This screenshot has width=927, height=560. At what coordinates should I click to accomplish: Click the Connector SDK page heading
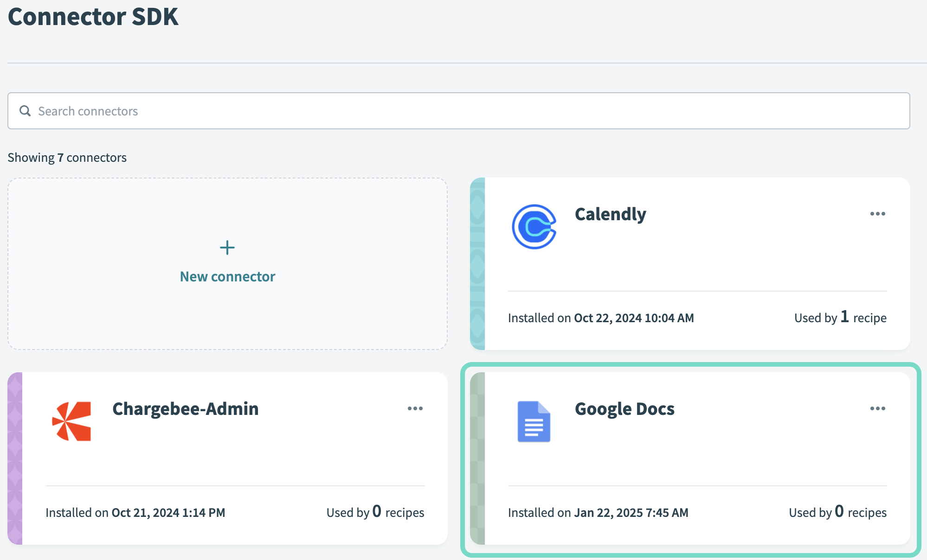[x=93, y=17]
